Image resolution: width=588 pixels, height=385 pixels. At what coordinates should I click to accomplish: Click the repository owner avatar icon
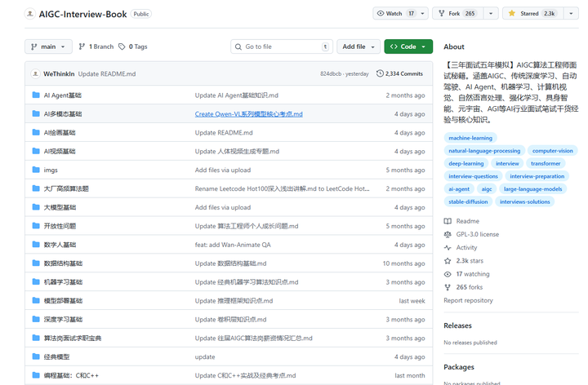point(30,14)
